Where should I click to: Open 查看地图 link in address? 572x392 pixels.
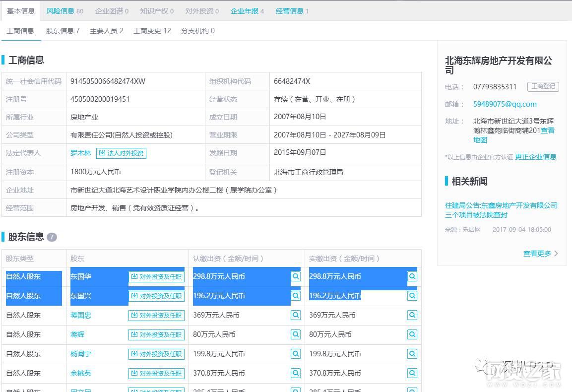[547, 131]
